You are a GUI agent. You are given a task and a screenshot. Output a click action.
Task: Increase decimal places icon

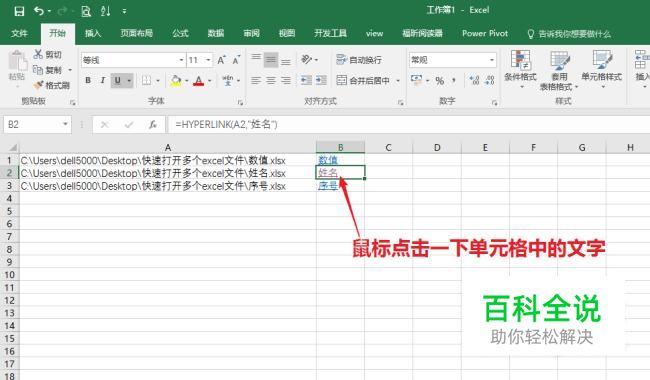point(474,80)
